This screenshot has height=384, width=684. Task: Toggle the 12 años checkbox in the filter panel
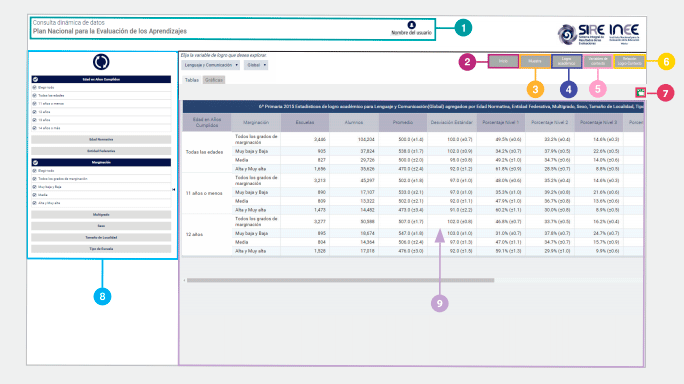(x=34, y=112)
